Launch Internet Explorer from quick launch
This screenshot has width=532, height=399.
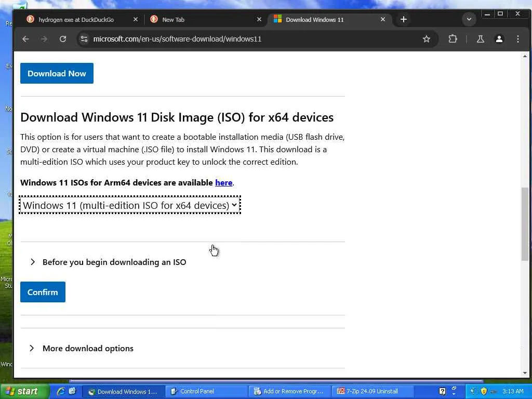point(61,391)
